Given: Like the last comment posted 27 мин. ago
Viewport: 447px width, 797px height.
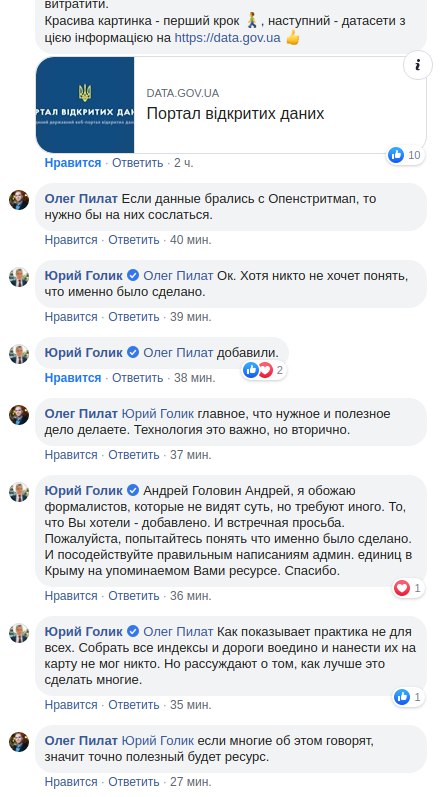Looking at the screenshot, I should click(71, 781).
